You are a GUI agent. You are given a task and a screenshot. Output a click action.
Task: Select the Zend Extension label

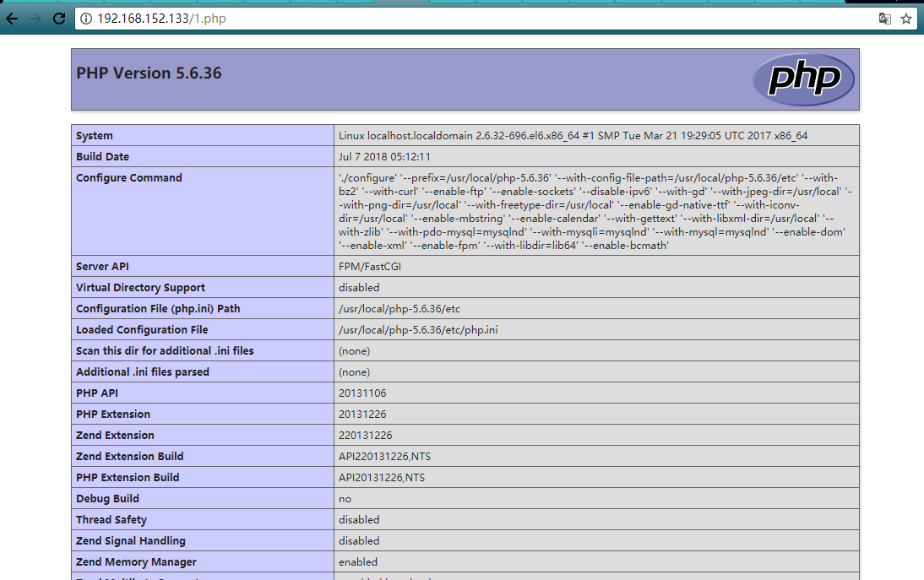(115, 435)
